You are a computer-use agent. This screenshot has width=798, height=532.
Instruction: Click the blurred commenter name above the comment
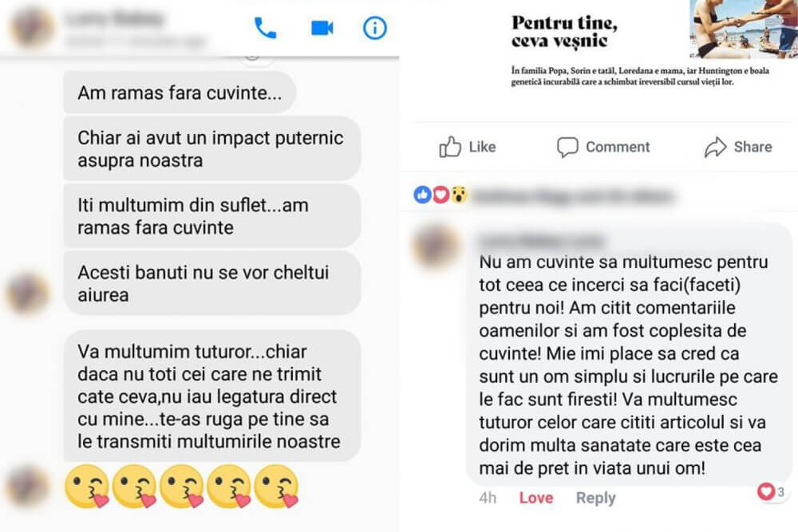point(541,241)
